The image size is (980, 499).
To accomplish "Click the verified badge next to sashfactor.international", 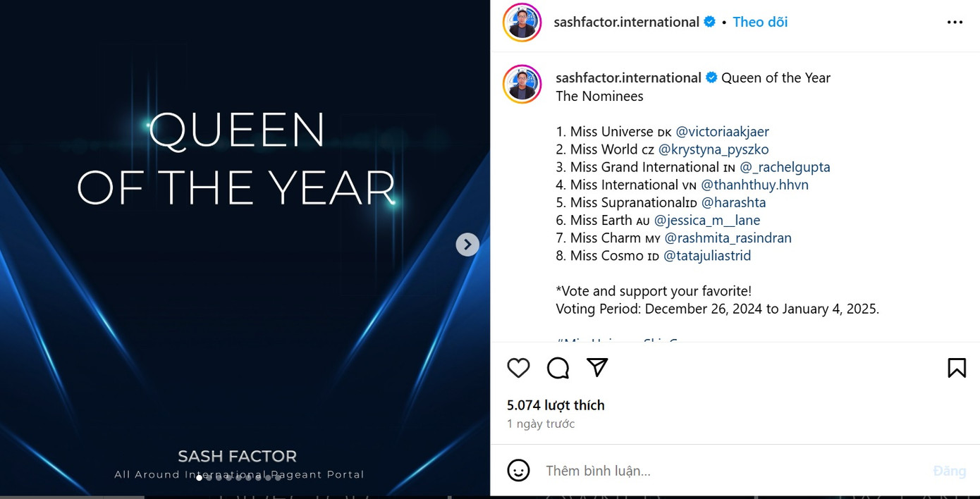I will 709,21.
